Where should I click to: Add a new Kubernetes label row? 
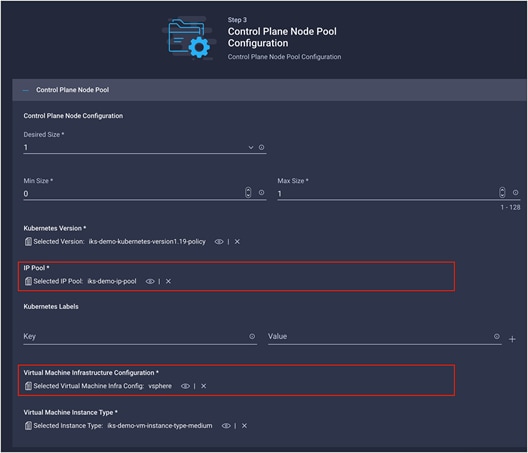coord(512,339)
